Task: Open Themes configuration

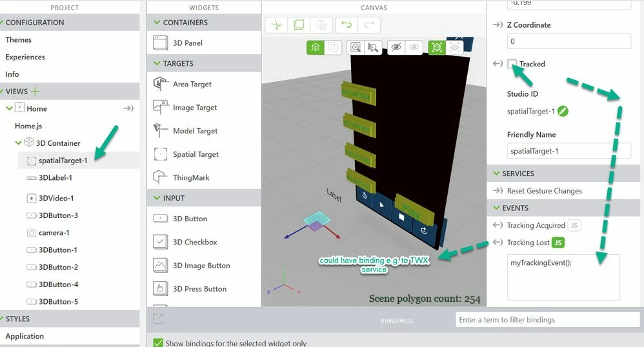Action: click(x=19, y=40)
